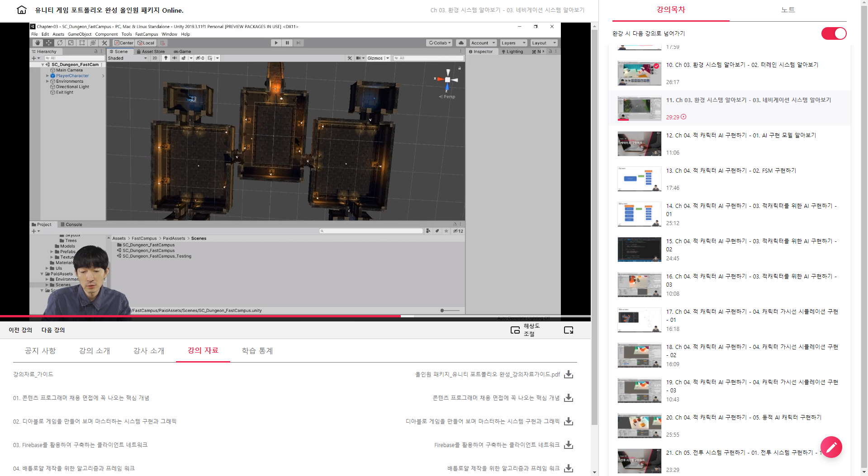Expand PlayerCharacter in Hierarchy

tap(47, 76)
